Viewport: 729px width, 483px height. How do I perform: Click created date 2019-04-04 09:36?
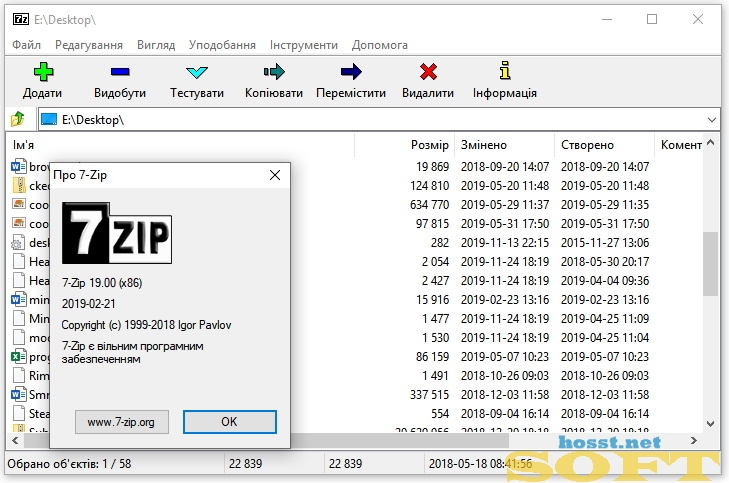click(605, 281)
